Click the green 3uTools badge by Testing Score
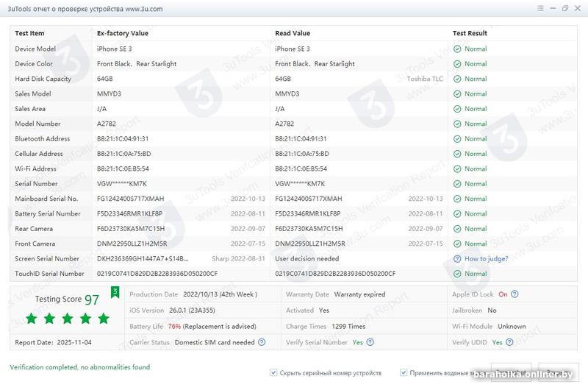The width and height of the screenshot is (588, 390). click(x=115, y=292)
